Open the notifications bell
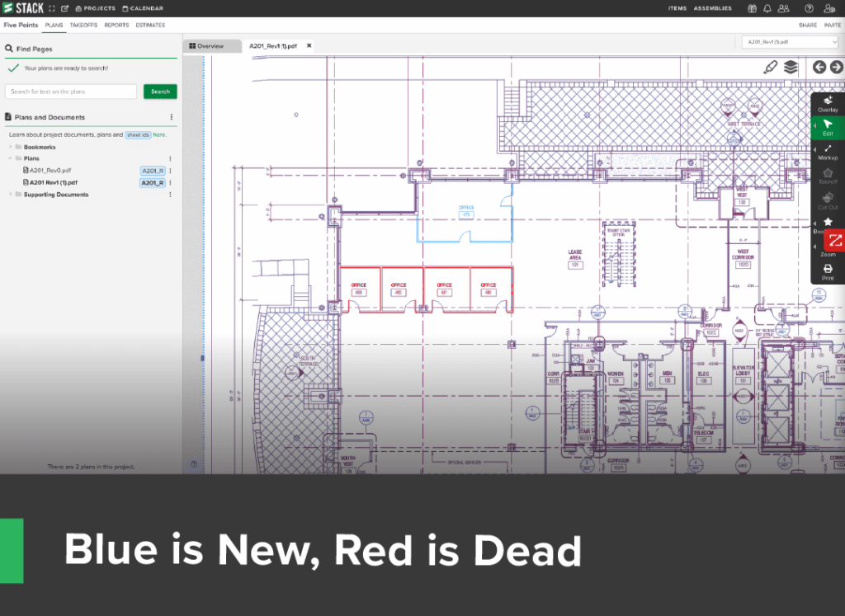The width and height of the screenshot is (845, 616). point(767,8)
